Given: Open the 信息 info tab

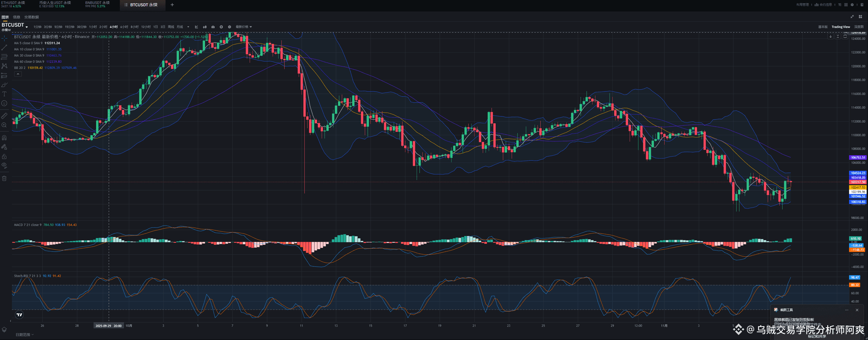Looking at the screenshot, I should click(x=16, y=17).
